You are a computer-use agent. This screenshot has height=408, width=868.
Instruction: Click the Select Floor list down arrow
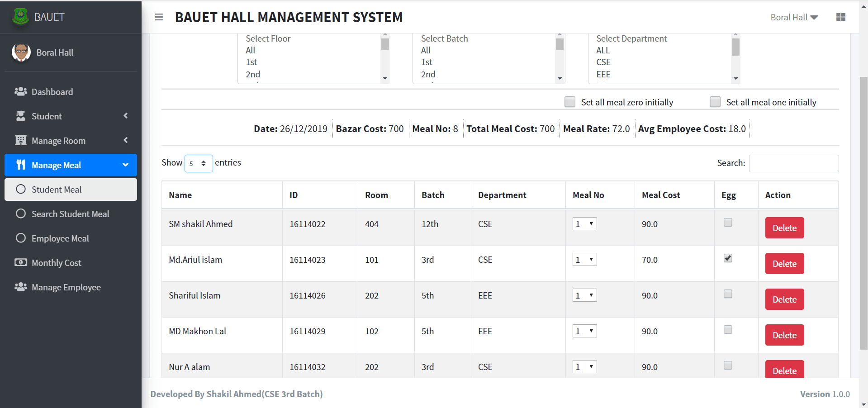point(385,79)
